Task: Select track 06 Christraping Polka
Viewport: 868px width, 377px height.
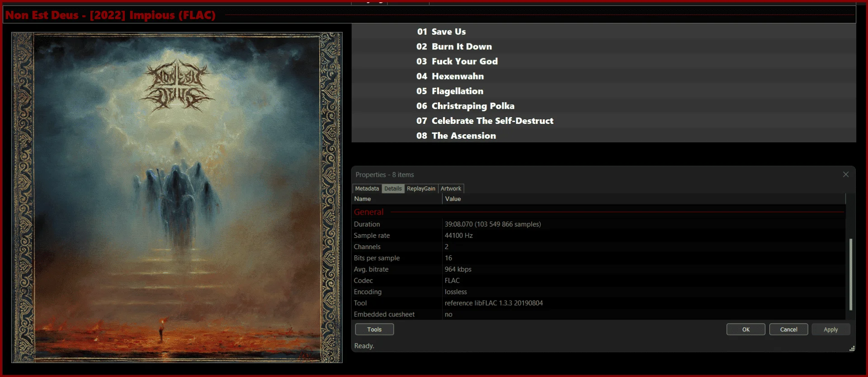Action: point(604,106)
